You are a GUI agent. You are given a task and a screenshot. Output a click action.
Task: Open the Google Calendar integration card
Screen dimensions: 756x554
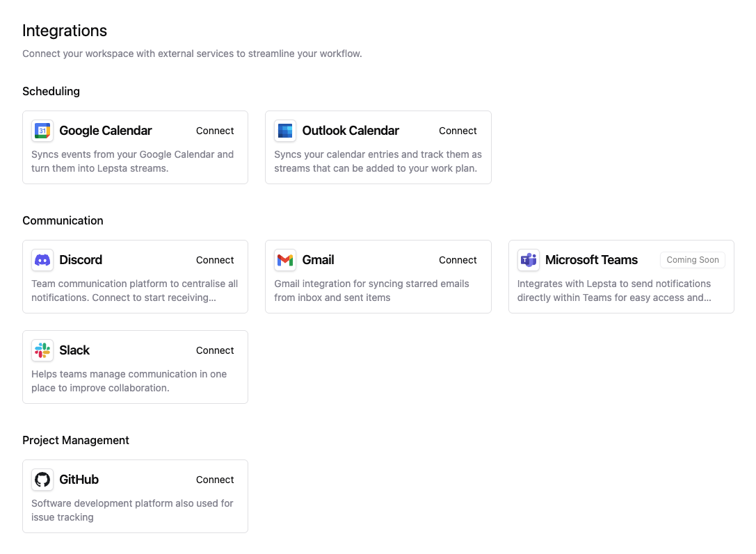point(135,147)
